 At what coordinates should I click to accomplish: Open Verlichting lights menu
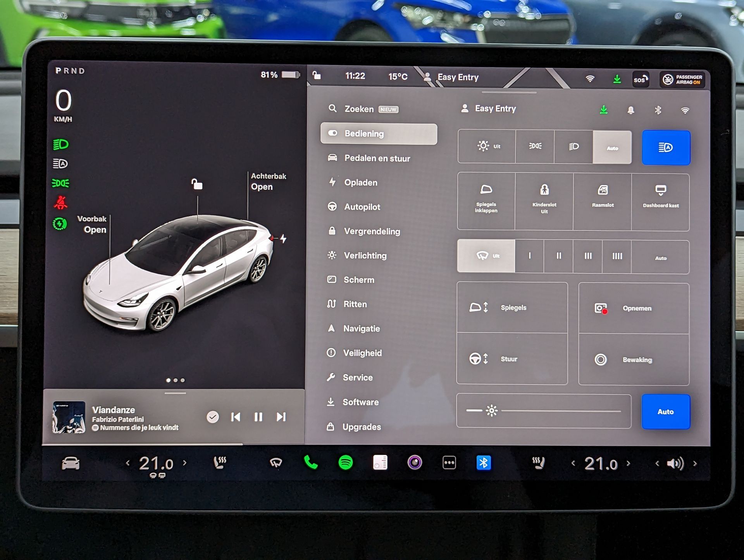click(x=357, y=256)
